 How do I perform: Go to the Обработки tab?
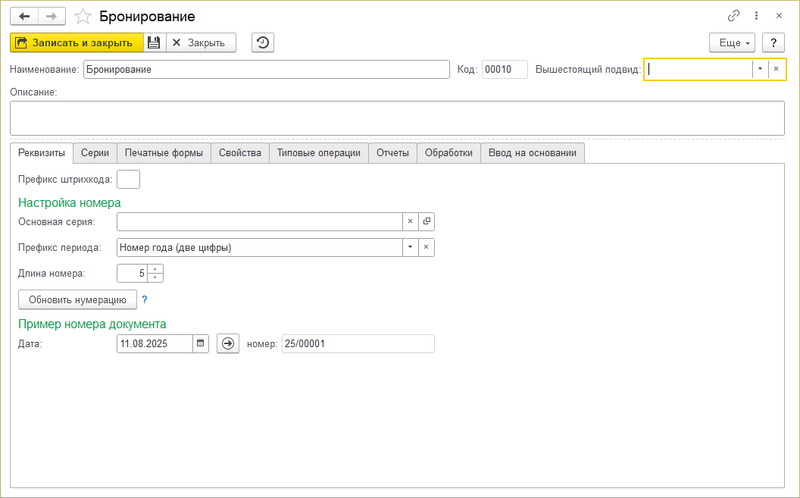[449, 153]
